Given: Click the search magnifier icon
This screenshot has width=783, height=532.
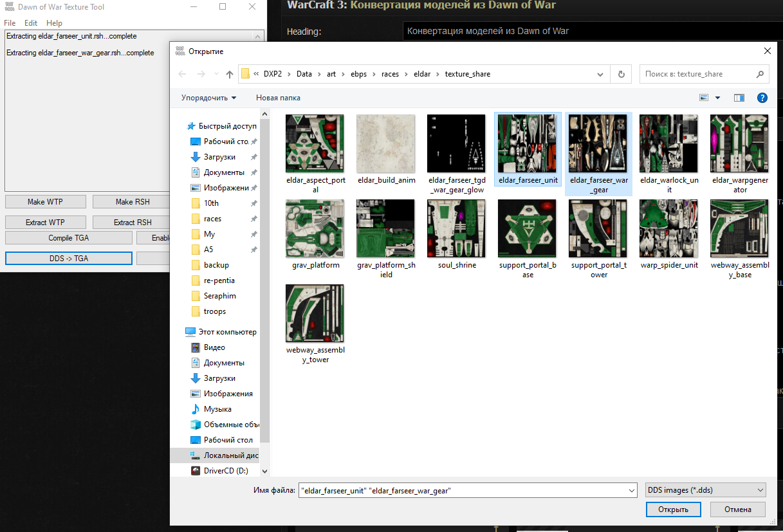Looking at the screenshot, I should 760,74.
